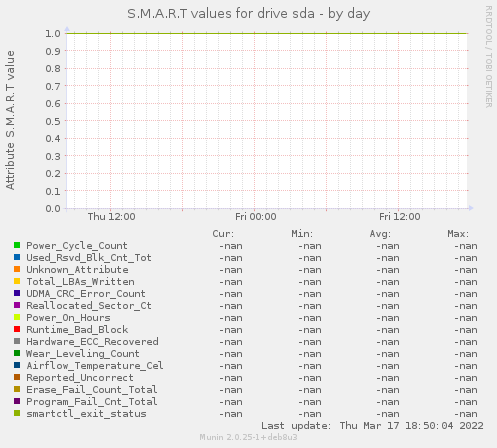497x448 pixels.
Task: Click the 0.8 y-axis label
Action: click(x=53, y=68)
